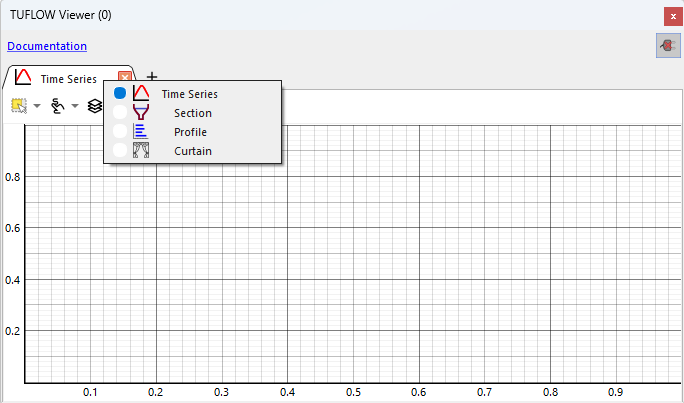Switch to the Time Series tab
The height and width of the screenshot is (403, 684).
[x=68, y=78]
